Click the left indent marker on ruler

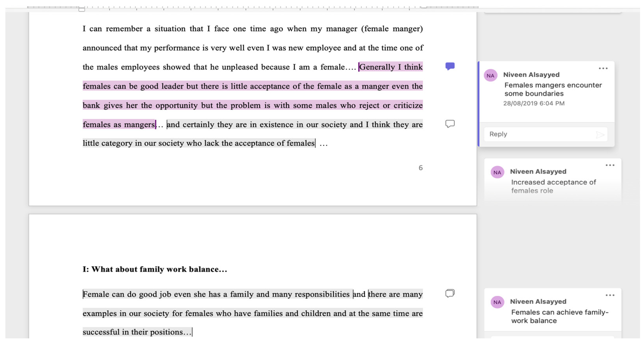(x=82, y=9)
